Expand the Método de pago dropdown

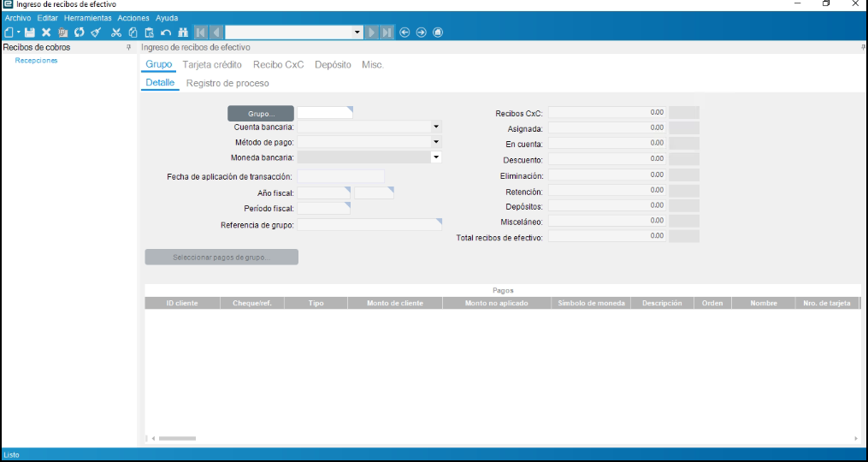coord(436,142)
